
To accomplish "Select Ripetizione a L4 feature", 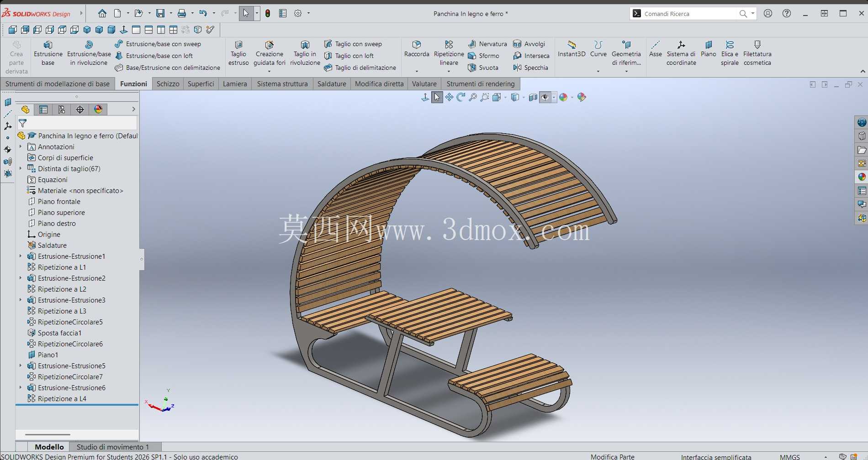I will (x=62, y=398).
